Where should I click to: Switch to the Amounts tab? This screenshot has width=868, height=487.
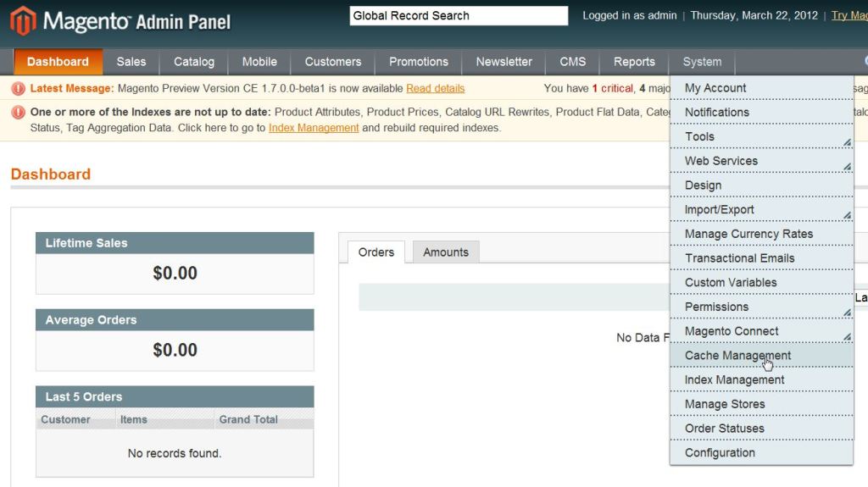click(446, 252)
